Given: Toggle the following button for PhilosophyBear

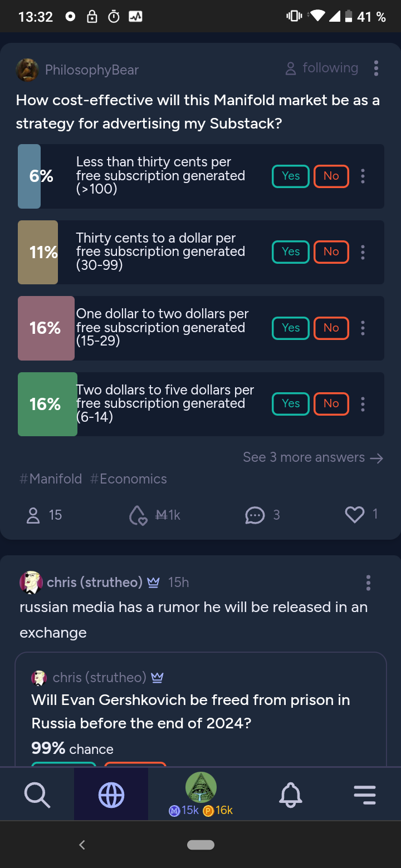Looking at the screenshot, I should coord(321,68).
